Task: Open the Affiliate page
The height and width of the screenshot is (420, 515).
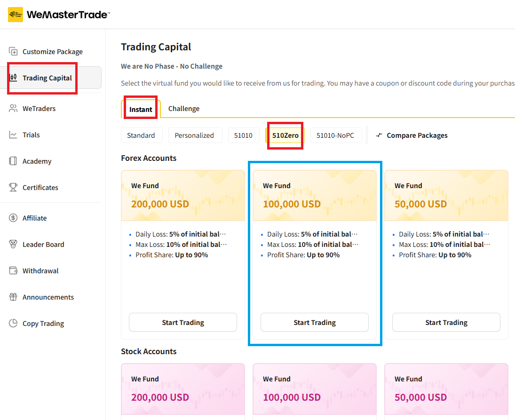Action: click(x=34, y=218)
